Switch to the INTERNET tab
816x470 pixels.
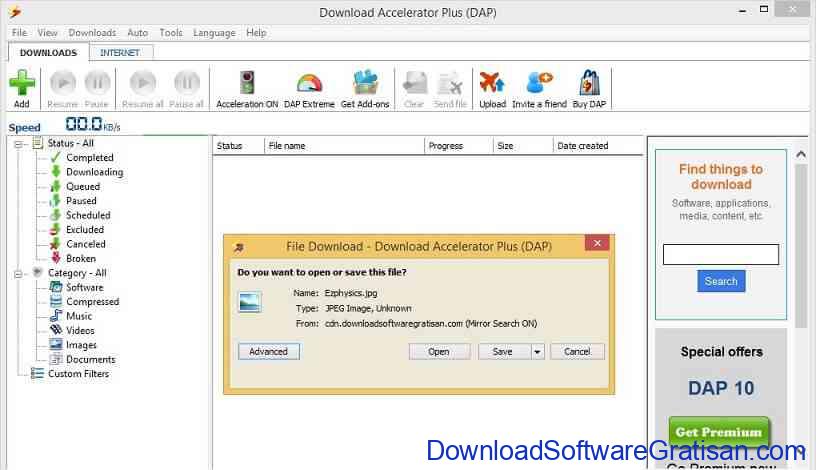(x=120, y=53)
